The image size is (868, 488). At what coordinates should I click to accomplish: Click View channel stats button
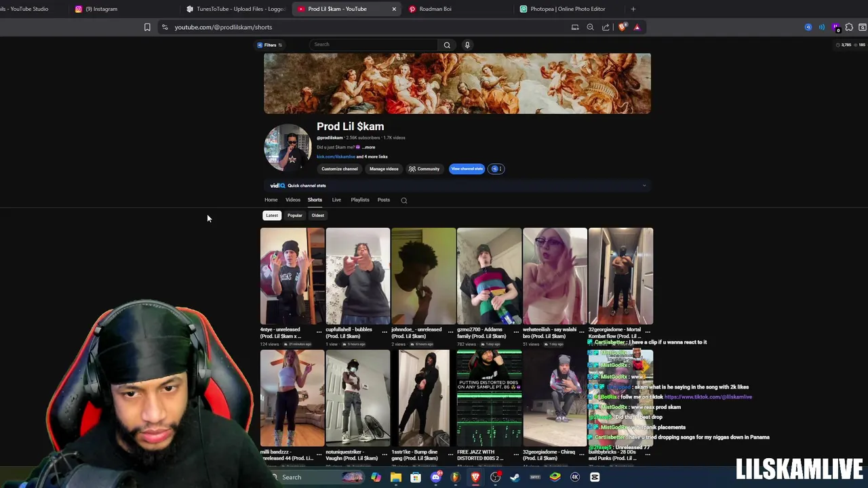click(467, 169)
